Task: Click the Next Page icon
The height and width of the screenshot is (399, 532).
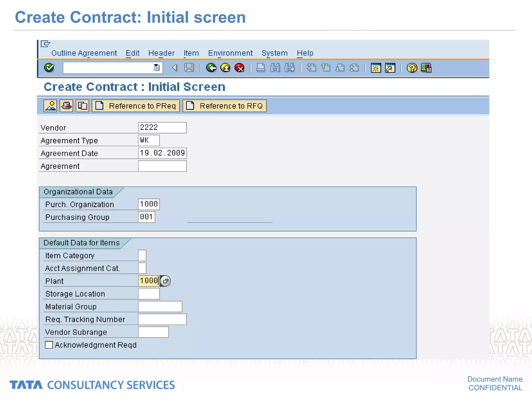Action: [340, 68]
